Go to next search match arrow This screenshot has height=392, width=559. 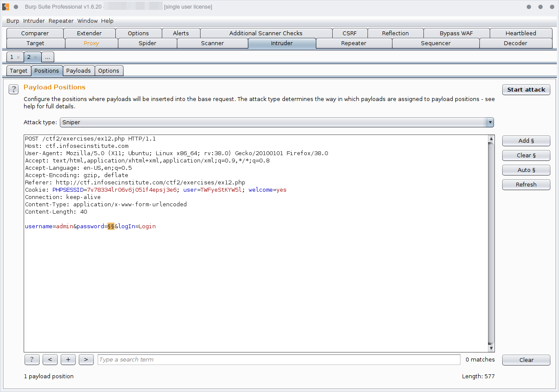(86, 360)
